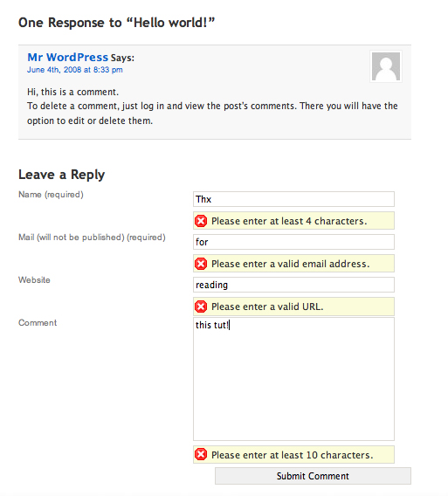Click the 'Please enter a valid email address' message
This screenshot has height=496, width=448.
pyautogui.click(x=290, y=264)
